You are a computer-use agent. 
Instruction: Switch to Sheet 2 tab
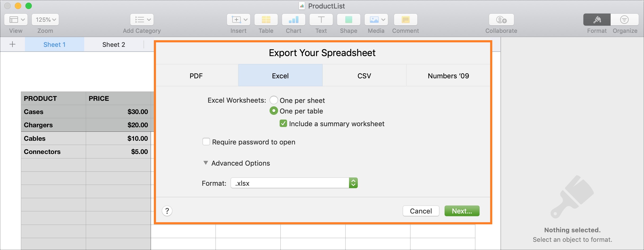coord(114,44)
